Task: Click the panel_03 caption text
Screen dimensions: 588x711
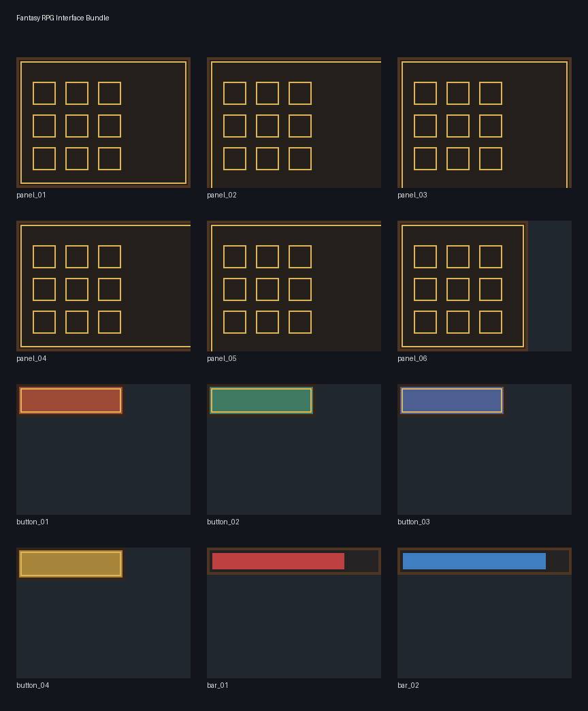Action: [x=412, y=195]
